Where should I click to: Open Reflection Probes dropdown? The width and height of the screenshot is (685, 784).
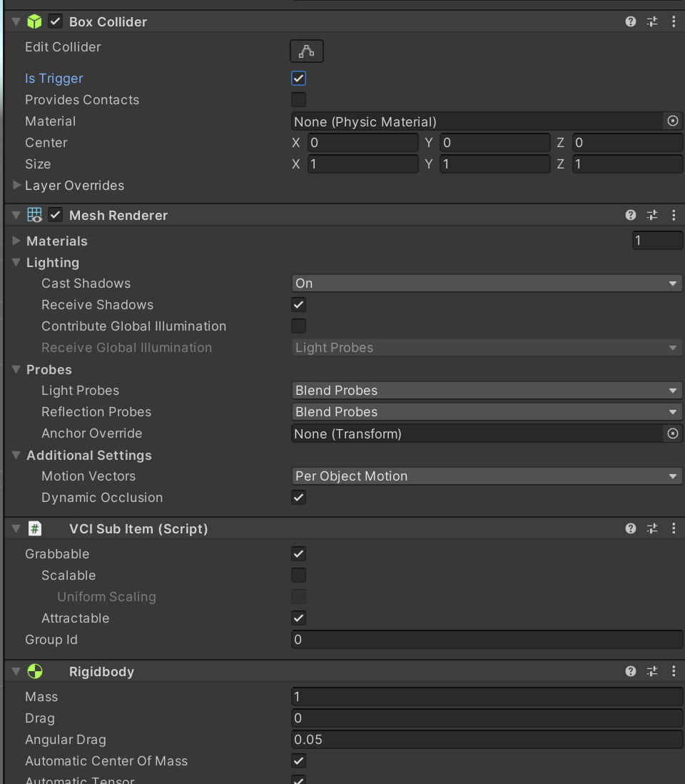(x=487, y=411)
